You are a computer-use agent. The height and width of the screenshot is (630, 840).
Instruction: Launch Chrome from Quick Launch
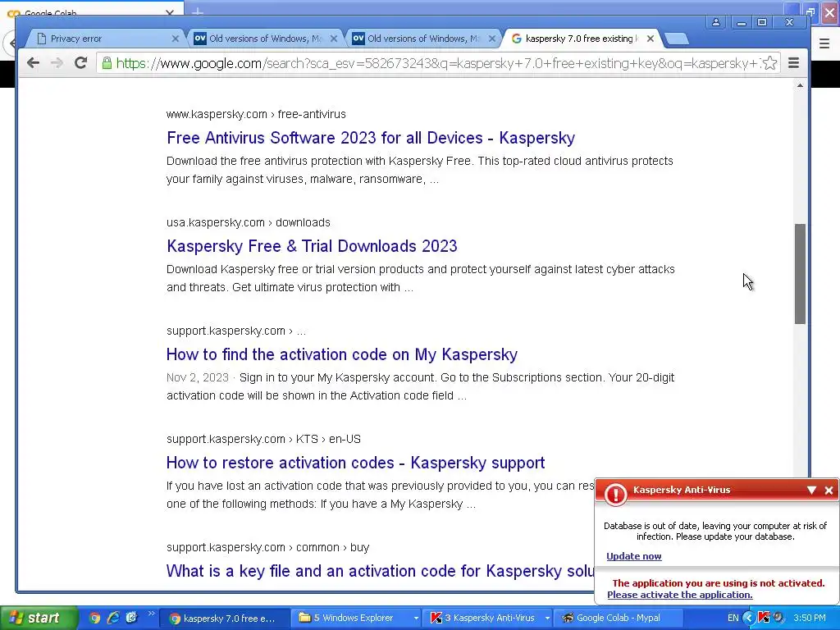94,618
